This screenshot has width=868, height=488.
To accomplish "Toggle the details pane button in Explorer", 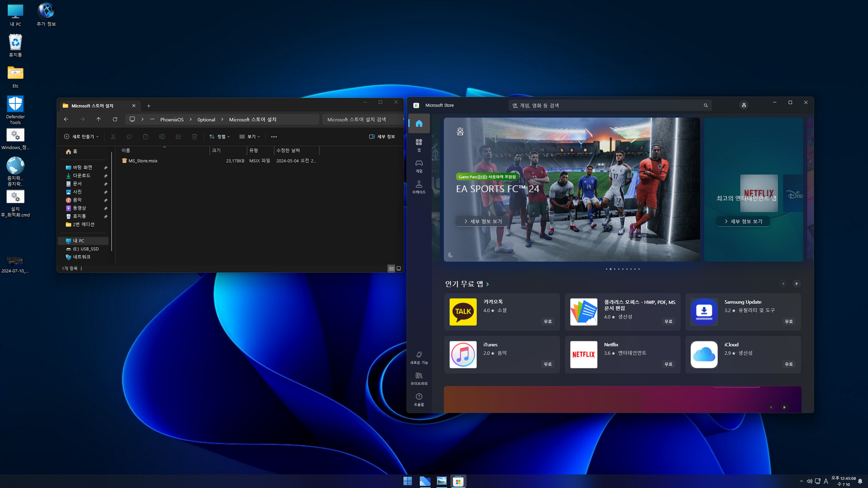I will tap(382, 136).
